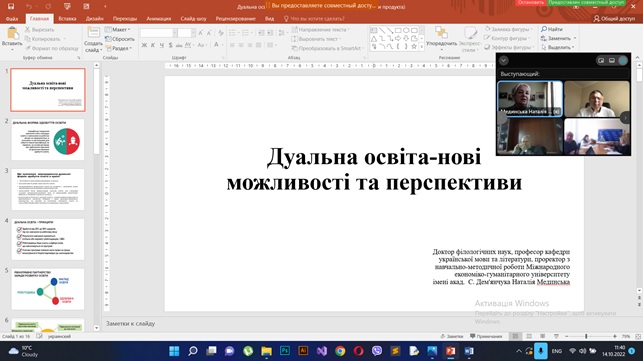Screen dimensions: 643x361
Task: Increase font size with the large A icon
Action: tap(201, 33)
